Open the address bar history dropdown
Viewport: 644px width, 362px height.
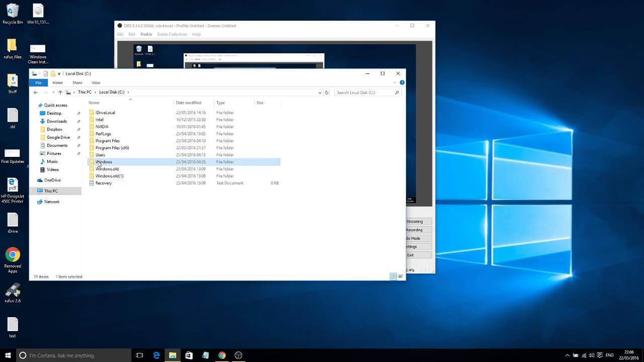pyautogui.click(x=319, y=93)
